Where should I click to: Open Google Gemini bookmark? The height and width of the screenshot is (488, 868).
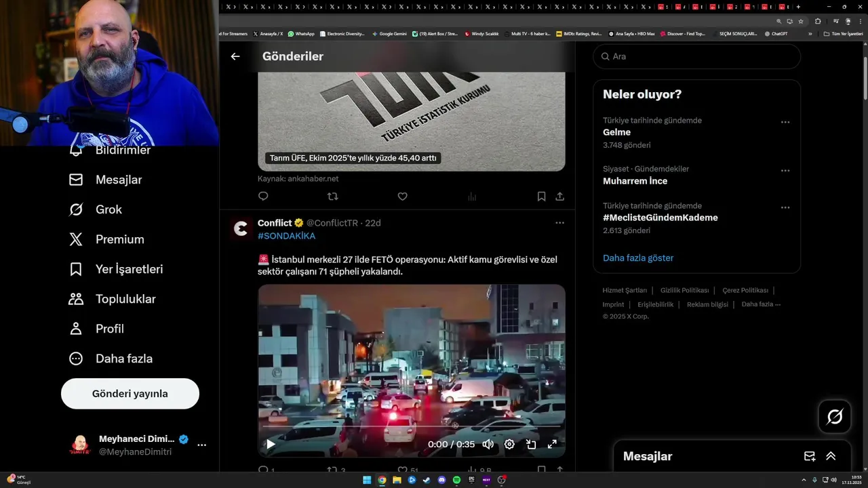389,33
